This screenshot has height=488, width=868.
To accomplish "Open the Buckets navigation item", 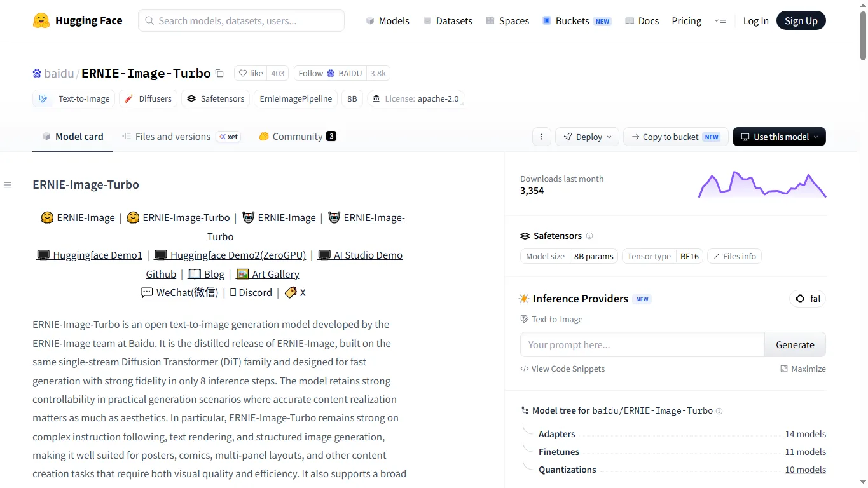I will tap(576, 20).
